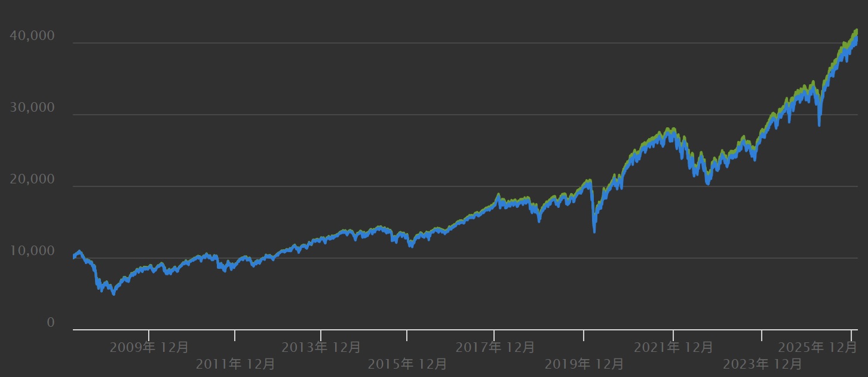Click the 30,000 y-axis label

click(32, 108)
